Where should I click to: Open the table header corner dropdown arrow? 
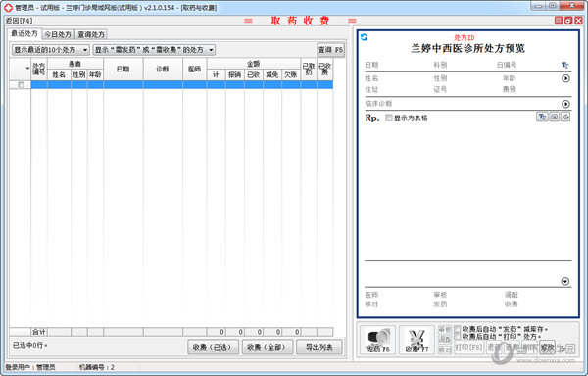27,69
